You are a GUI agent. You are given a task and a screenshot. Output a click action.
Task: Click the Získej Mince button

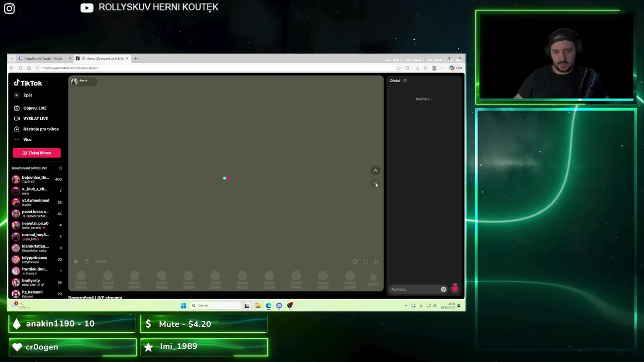click(37, 153)
